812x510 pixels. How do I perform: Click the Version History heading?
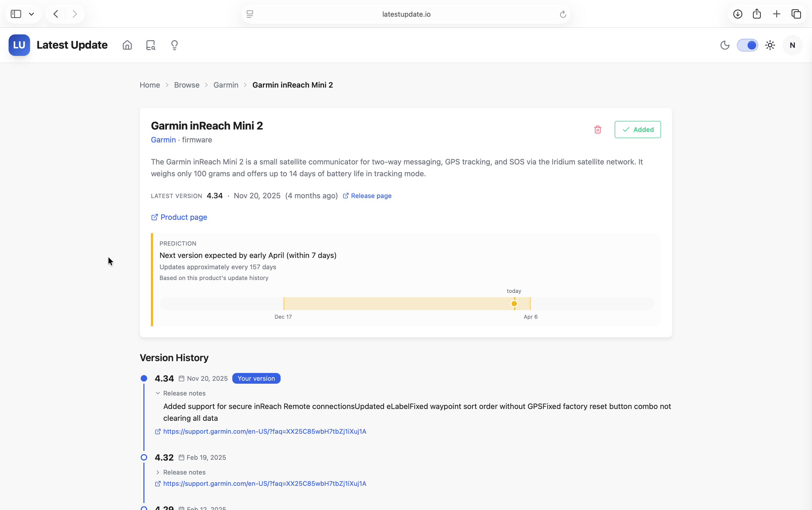click(174, 358)
